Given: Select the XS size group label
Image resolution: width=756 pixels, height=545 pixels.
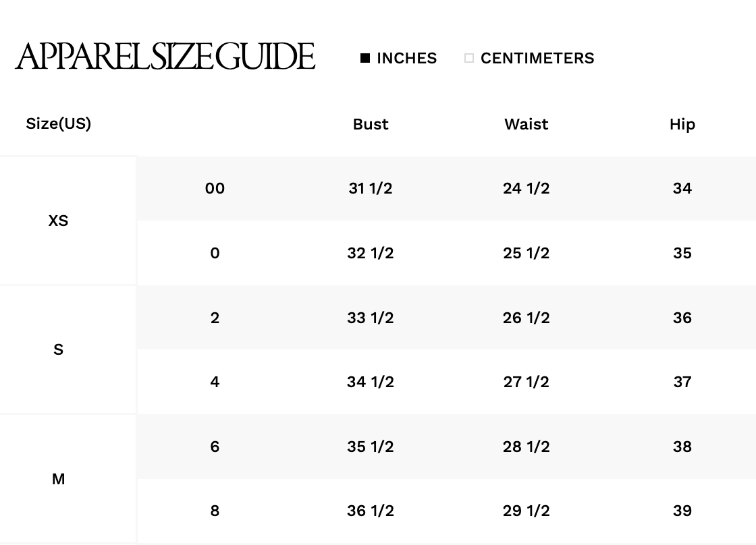Looking at the screenshot, I should point(58,221).
